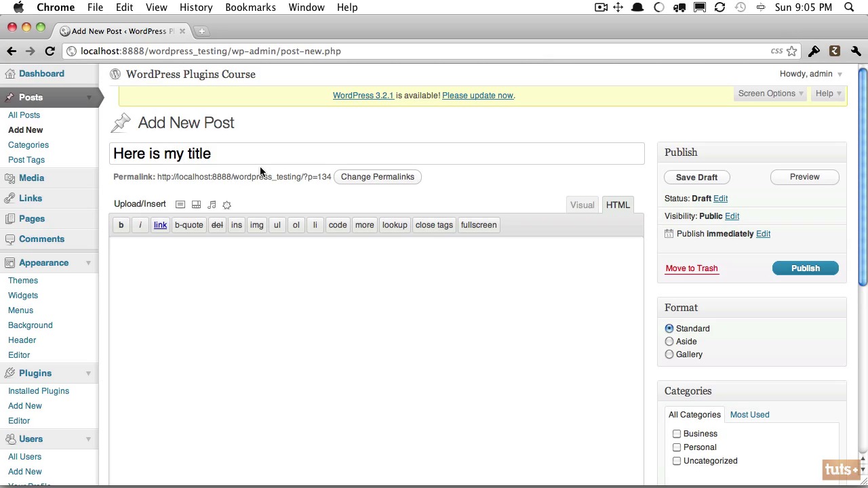868x488 pixels.
Task: Check the Uncategorized category
Action: tap(677, 461)
